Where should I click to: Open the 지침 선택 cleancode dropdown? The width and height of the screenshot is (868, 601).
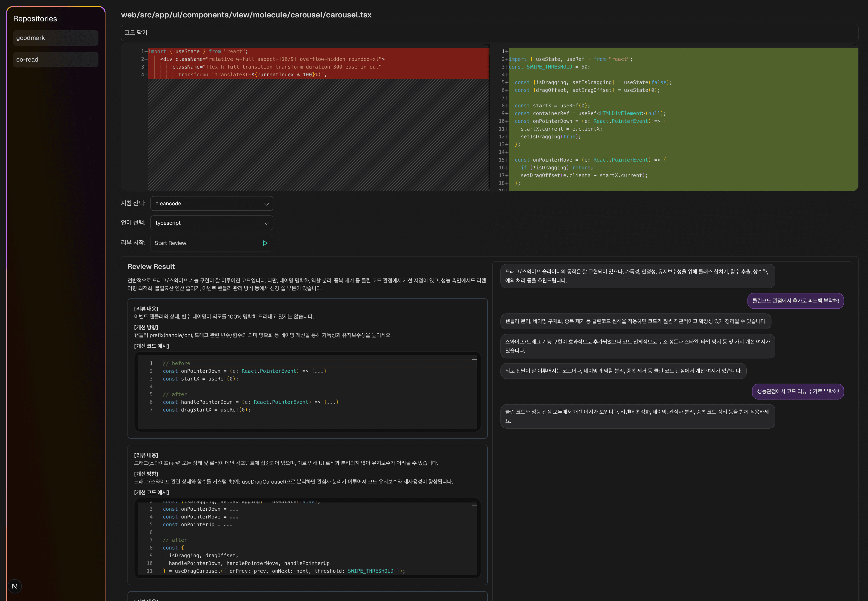(211, 204)
